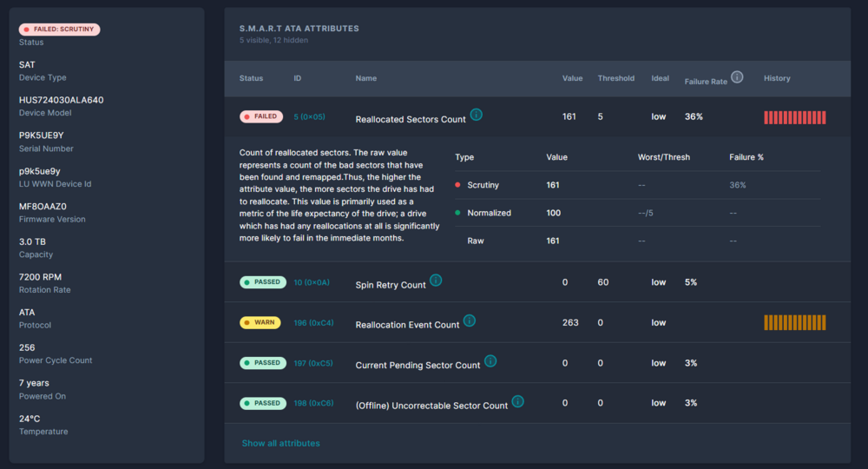Click the 7 years powered on value
This screenshot has width=868, height=469.
pyautogui.click(x=34, y=383)
